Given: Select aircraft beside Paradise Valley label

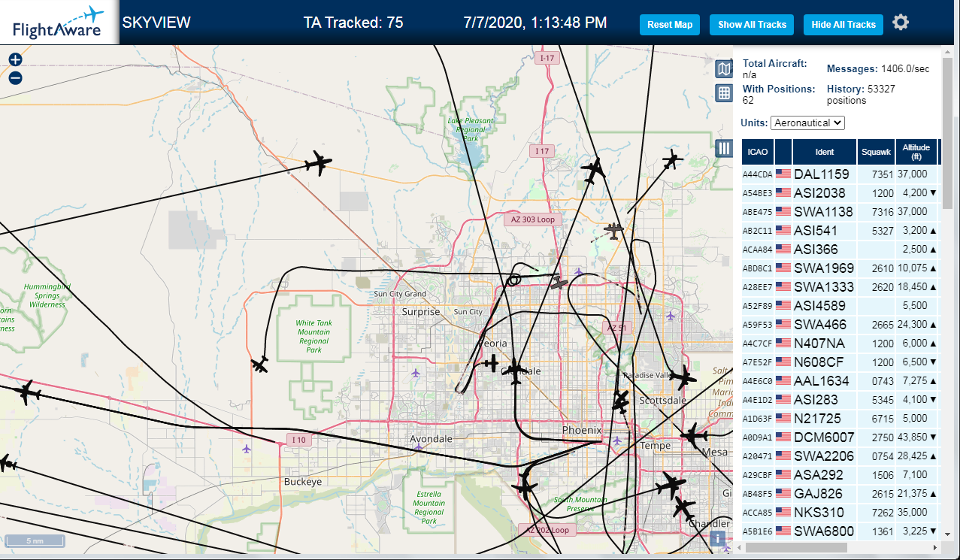Looking at the screenshot, I should [x=683, y=377].
